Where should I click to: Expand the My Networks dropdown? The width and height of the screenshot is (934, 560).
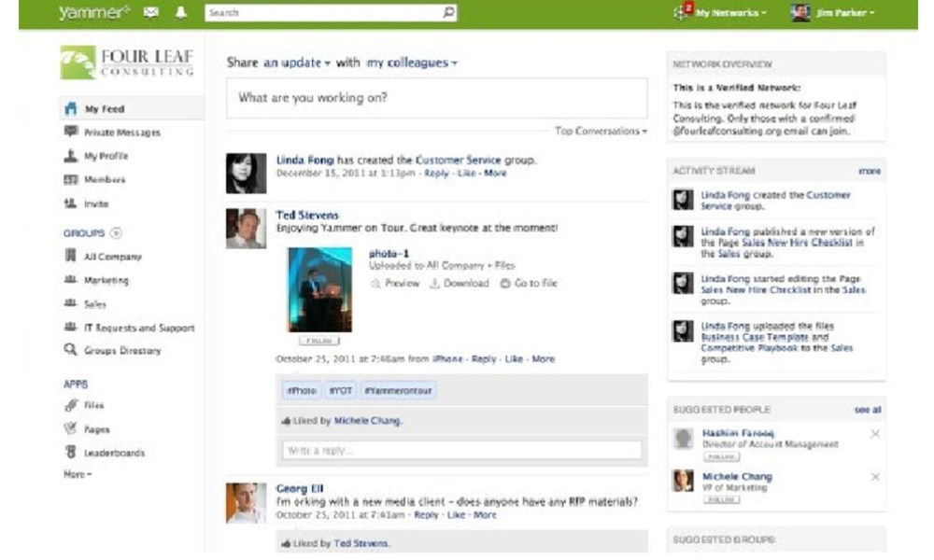pyautogui.click(x=731, y=12)
